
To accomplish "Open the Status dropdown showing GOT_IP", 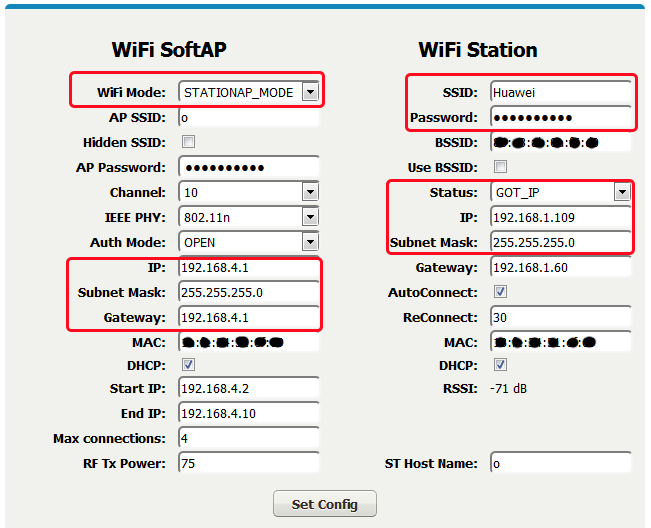I will (x=561, y=192).
